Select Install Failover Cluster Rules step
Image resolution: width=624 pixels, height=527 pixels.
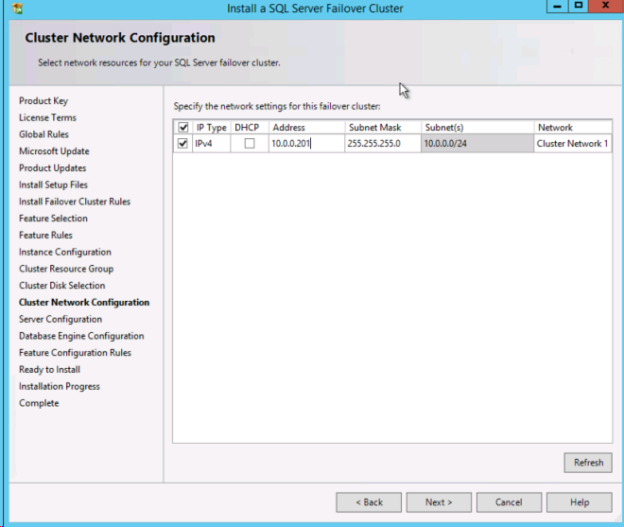[x=74, y=201]
